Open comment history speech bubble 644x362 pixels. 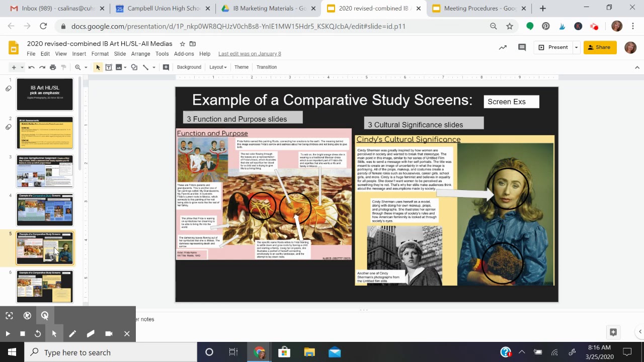point(522,47)
